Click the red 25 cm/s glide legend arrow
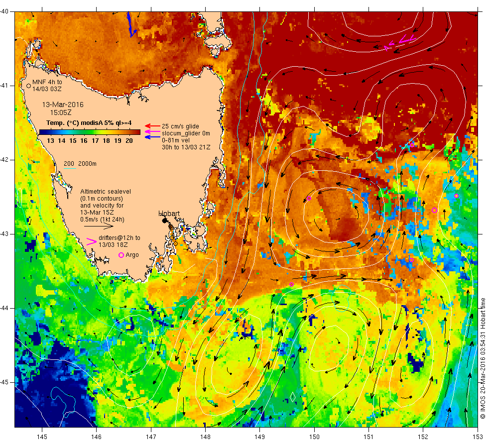The width and height of the screenshot is (488, 448). click(x=152, y=126)
